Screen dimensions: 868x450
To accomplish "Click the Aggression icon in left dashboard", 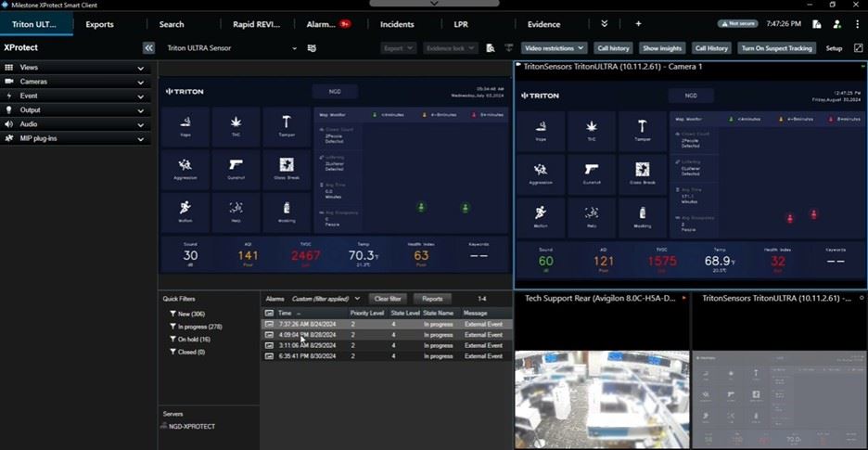I will tap(185, 165).
